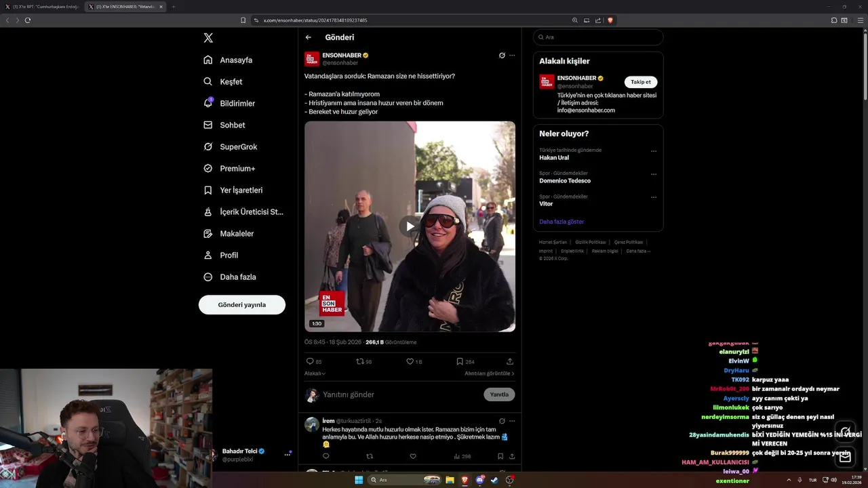This screenshot has height=488, width=868.
Task: Open more options on İrem's reply
Action: click(x=512, y=421)
